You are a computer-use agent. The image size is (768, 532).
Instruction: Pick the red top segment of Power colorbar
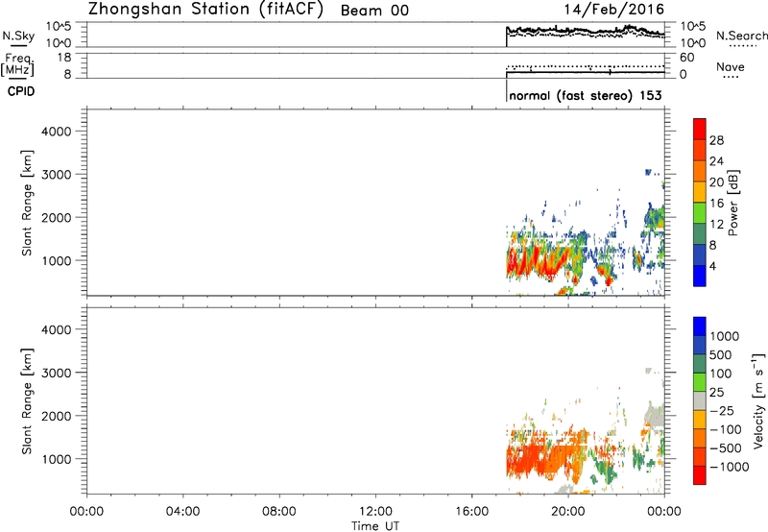click(700, 129)
